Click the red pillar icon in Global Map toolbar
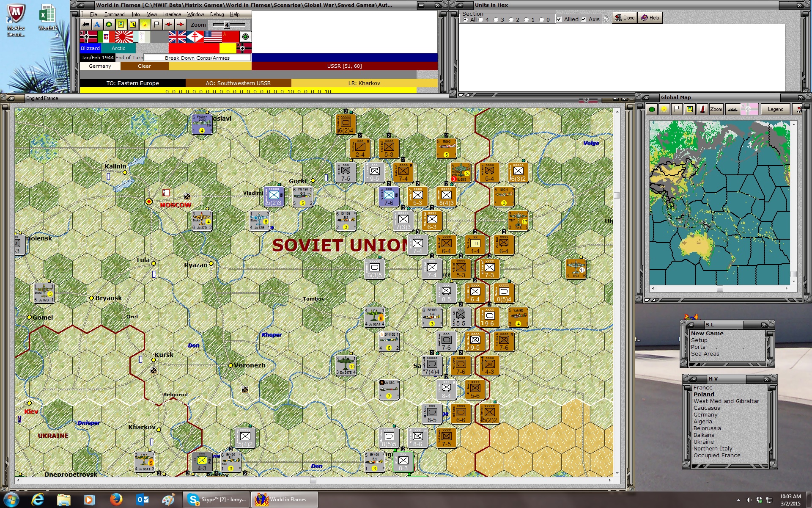Viewport: 812px width, 508px height. [x=702, y=109]
